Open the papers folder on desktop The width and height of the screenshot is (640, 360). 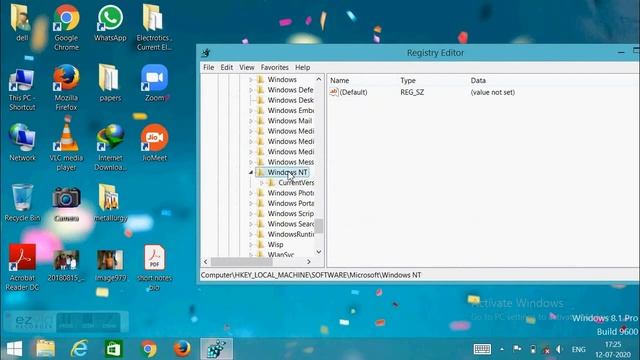coord(110,83)
